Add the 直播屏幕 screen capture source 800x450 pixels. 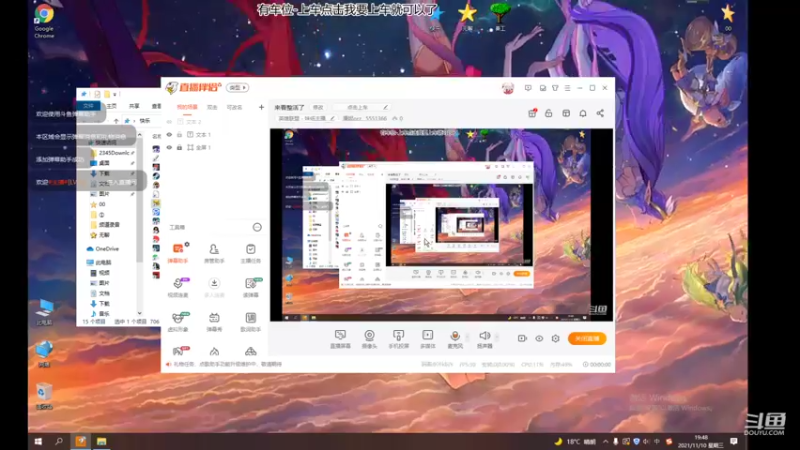pyautogui.click(x=340, y=338)
